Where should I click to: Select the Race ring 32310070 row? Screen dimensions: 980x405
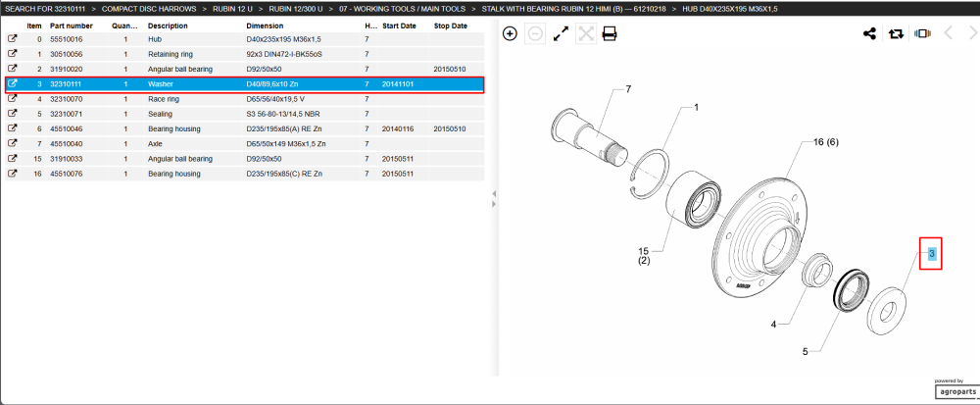(x=244, y=99)
